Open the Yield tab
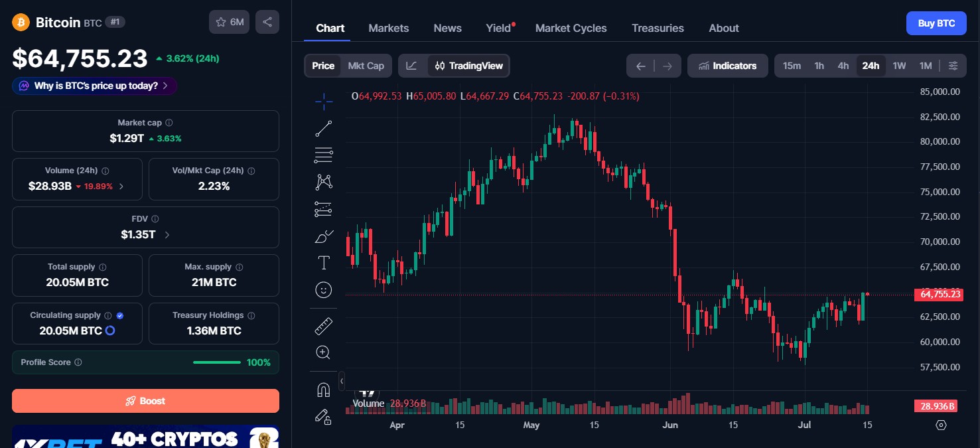980x448 pixels. (498, 28)
